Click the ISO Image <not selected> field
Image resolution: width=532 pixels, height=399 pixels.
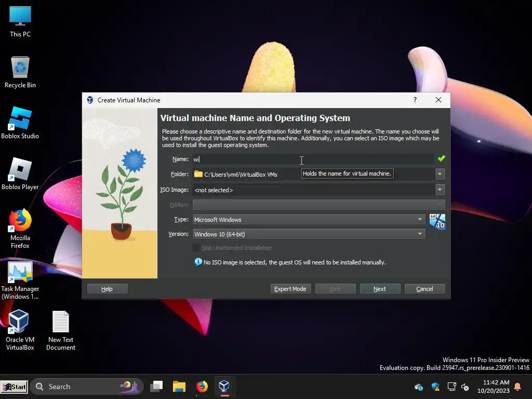point(313,190)
